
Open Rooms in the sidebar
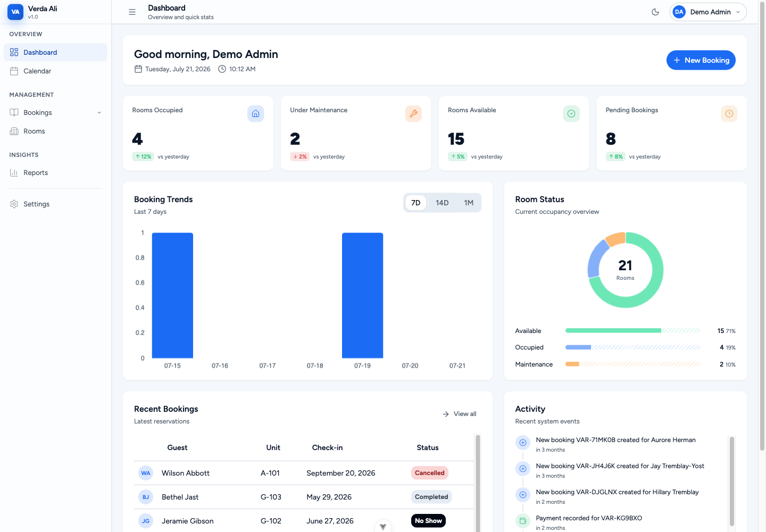tap(55, 131)
